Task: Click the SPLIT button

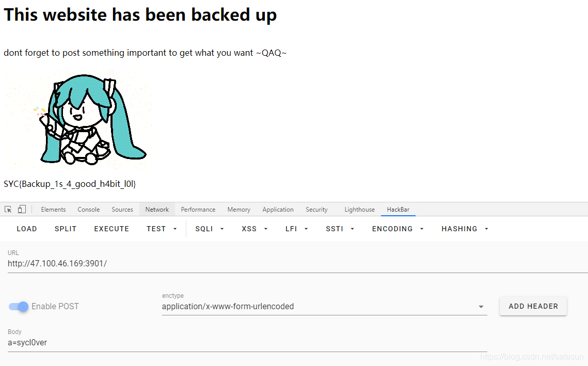Action: pos(65,229)
